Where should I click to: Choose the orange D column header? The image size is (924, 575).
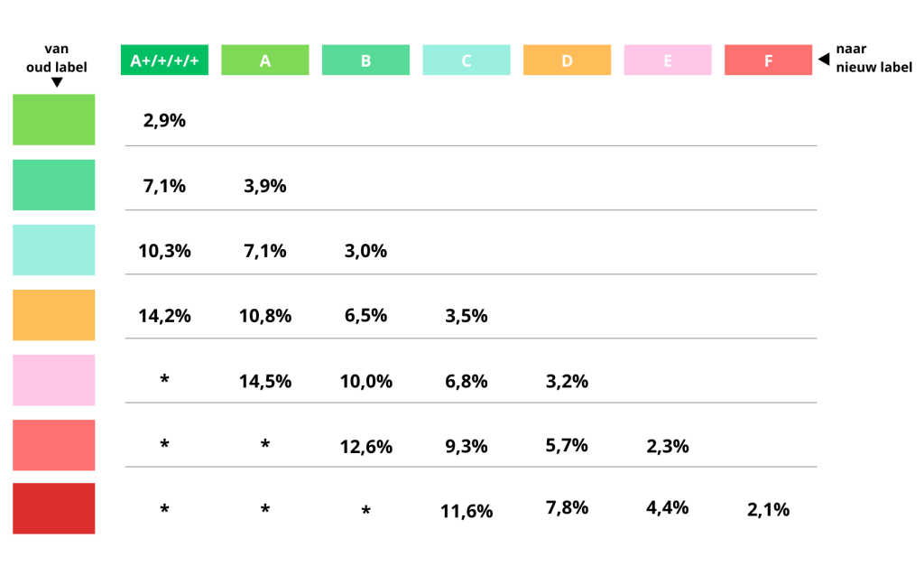(567, 60)
